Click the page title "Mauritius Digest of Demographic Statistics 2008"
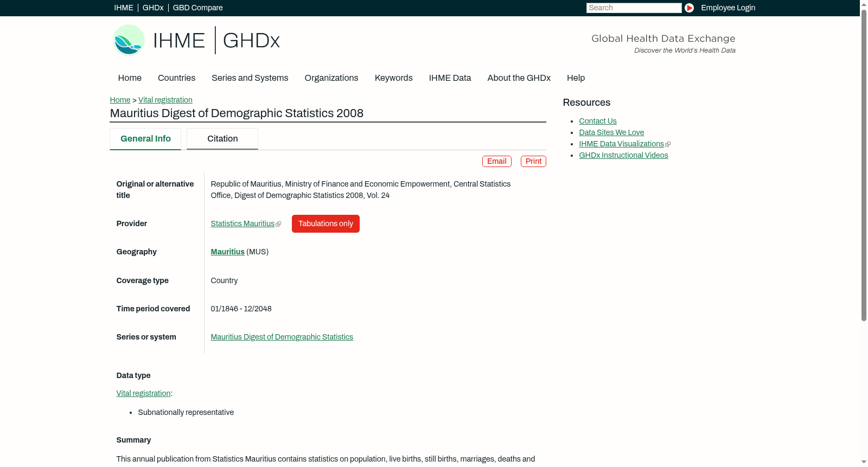Screen dimensions: 868x467 click(237, 113)
